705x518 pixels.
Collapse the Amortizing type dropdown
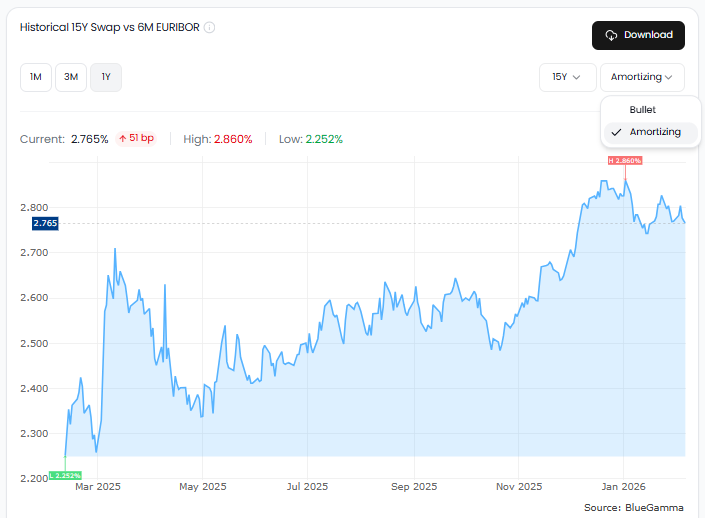pyautogui.click(x=642, y=77)
